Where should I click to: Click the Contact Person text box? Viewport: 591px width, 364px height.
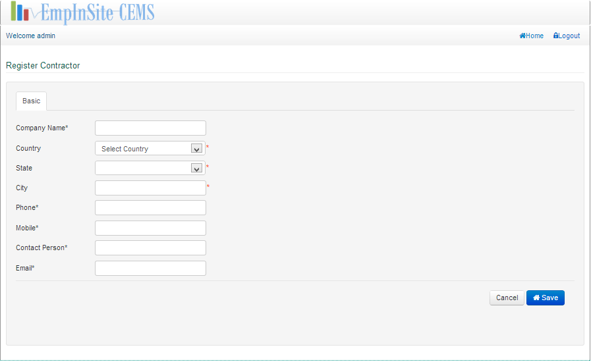tap(150, 247)
